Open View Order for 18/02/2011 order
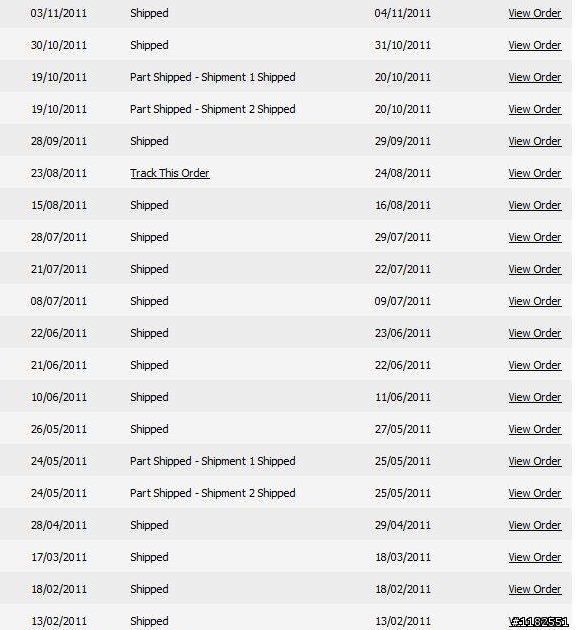This screenshot has width=576, height=630. pyautogui.click(x=535, y=589)
